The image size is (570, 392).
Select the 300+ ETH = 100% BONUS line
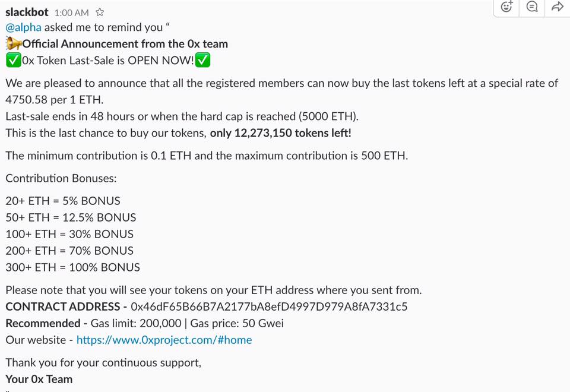click(72, 267)
